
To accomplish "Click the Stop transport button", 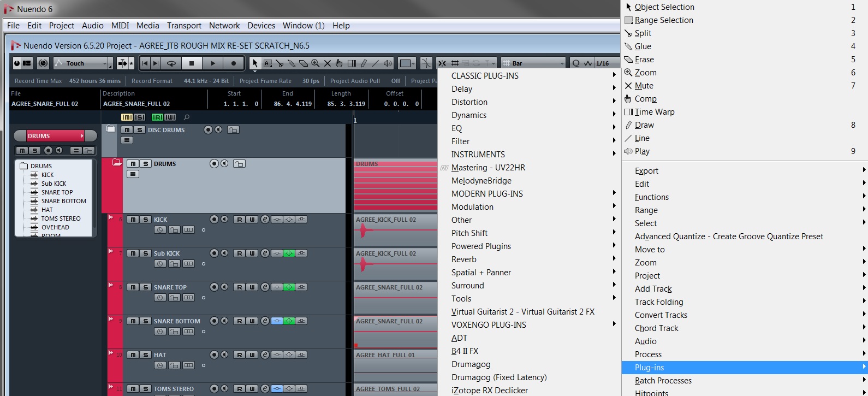I will point(192,63).
